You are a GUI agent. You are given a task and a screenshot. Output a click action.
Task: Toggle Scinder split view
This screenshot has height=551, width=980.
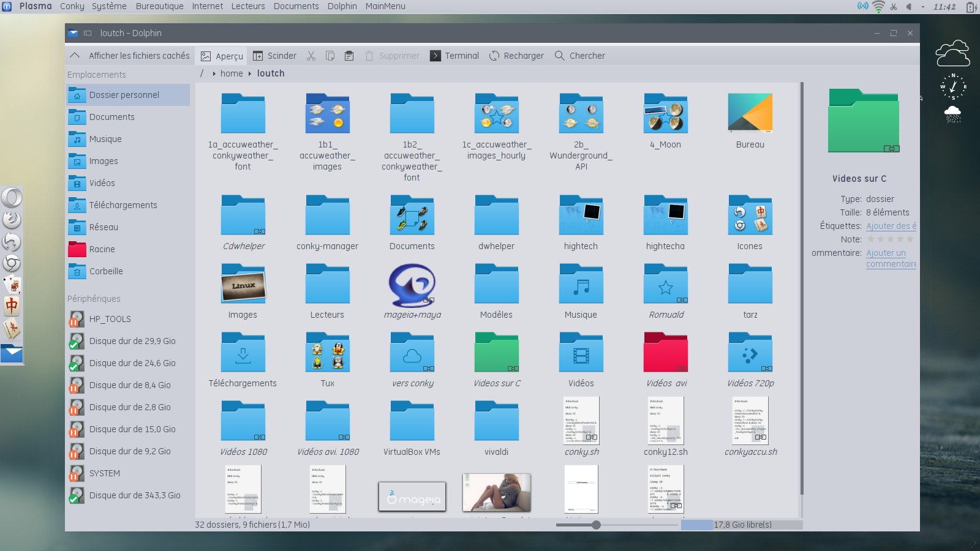(x=274, y=56)
